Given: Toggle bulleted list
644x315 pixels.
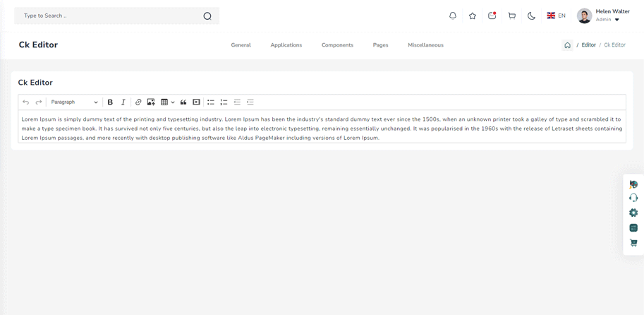Looking at the screenshot, I should [x=211, y=102].
